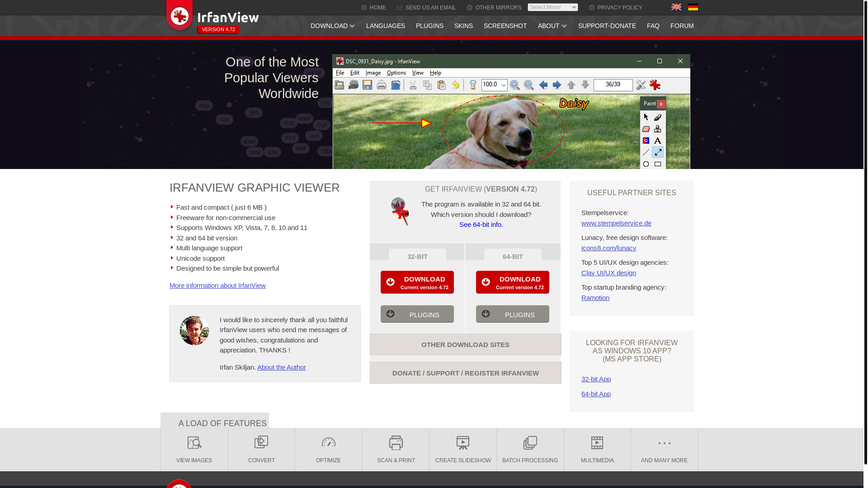Open the SCREENSHOT page
Image resolution: width=868 pixels, height=488 pixels.
coord(505,26)
